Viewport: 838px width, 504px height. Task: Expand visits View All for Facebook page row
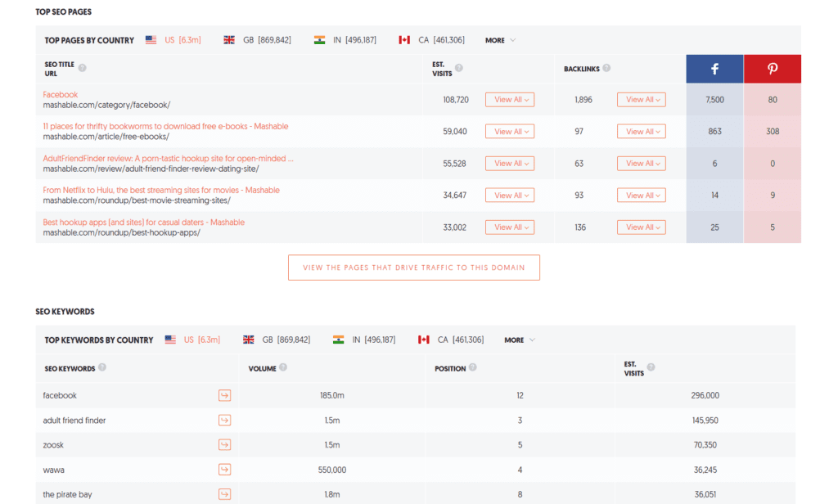pos(510,100)
